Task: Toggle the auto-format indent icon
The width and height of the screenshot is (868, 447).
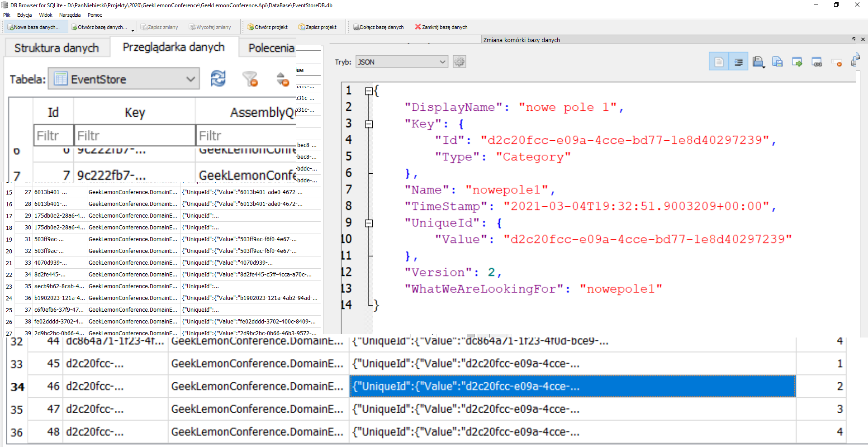Action: pos(738,62)
